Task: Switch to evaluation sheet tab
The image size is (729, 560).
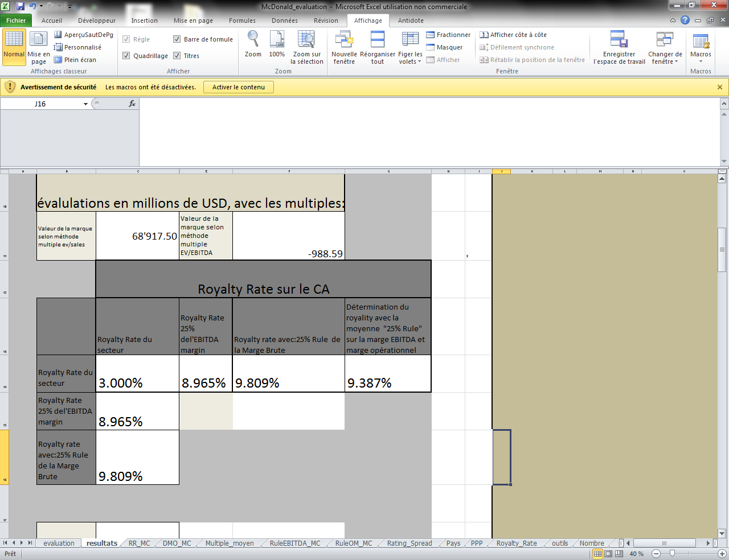Action: pyautogui.click(x=59, y=543)
